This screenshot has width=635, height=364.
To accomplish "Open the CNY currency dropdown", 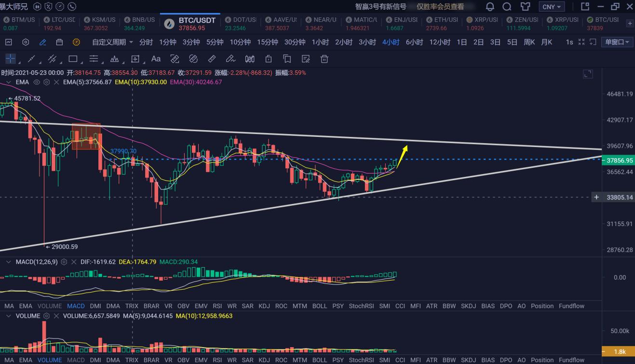I will pos(552,7).
